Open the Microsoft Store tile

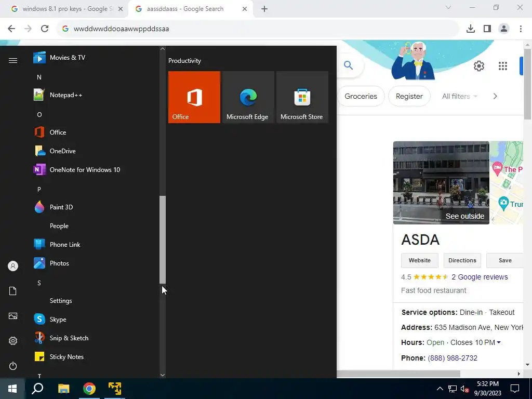[302, 97]
